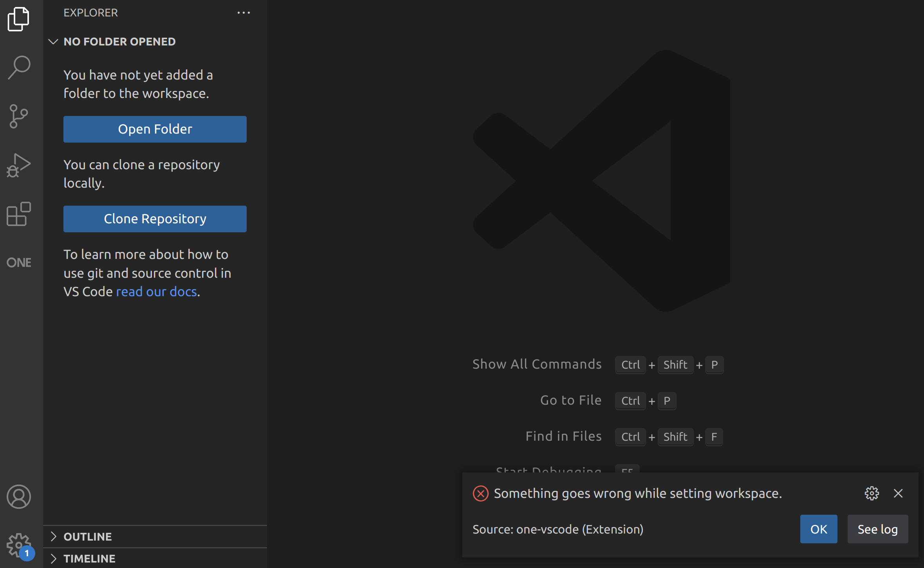
Task: Close the workspace error notification
Action: [x=898, y=493]
